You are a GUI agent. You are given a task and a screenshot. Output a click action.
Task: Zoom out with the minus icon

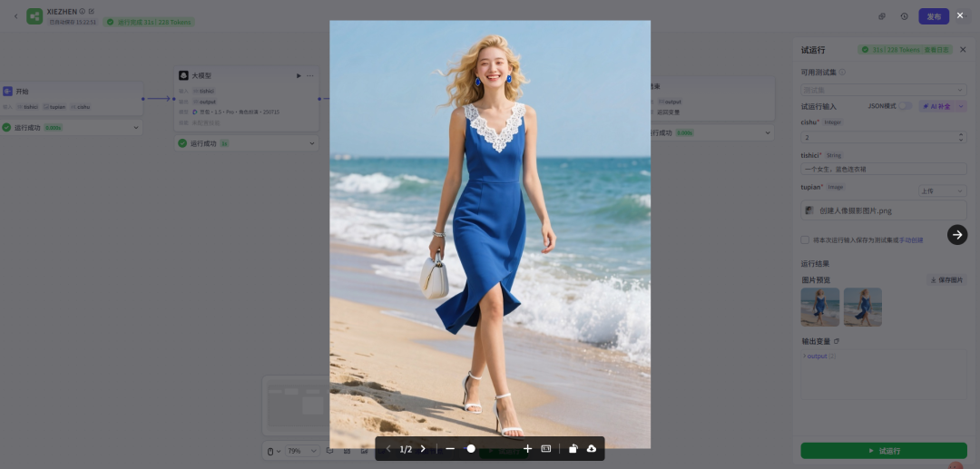450,449
